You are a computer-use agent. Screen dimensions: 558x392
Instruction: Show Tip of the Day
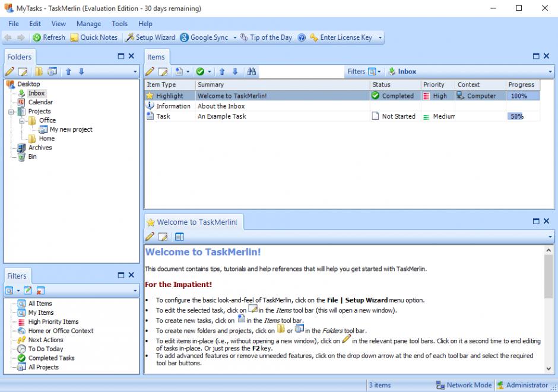click(266, 37)
